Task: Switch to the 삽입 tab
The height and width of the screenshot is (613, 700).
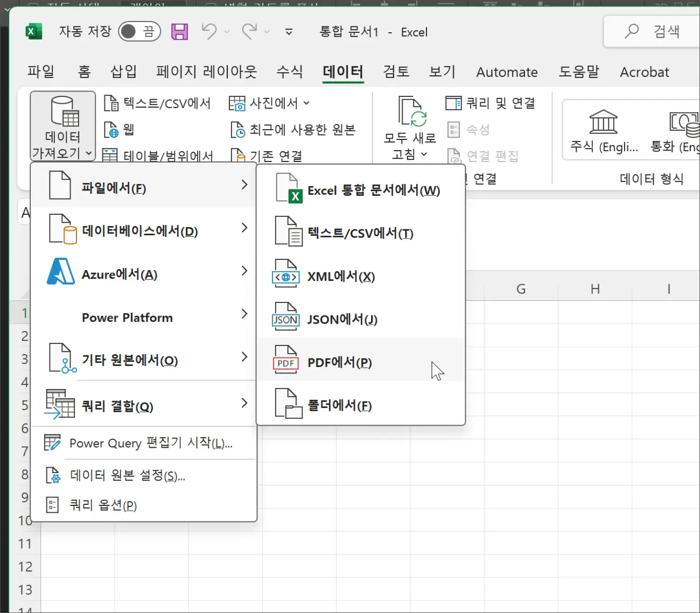Action: click(123, 72)
